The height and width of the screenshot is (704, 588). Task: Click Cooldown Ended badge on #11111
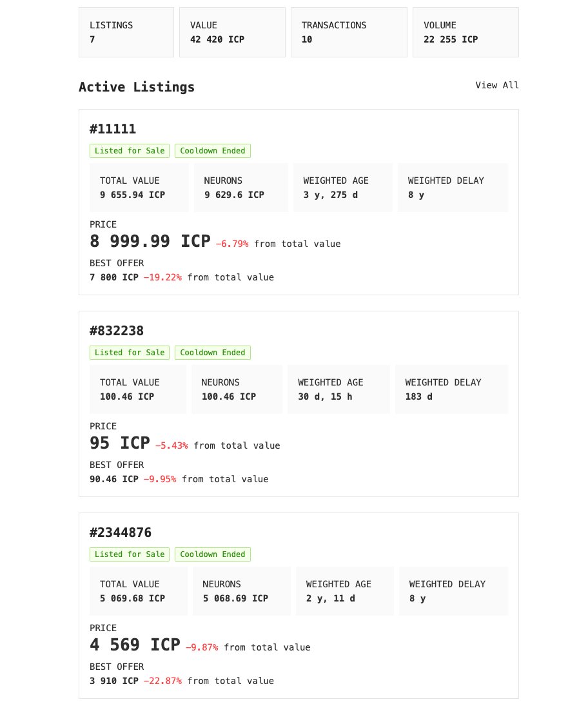tap(213, 151)
